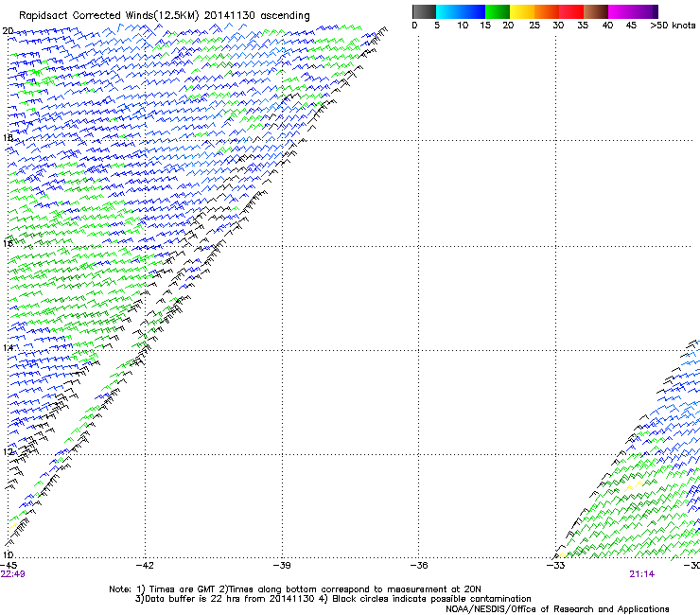Select the magenta 40-45 knots legend swatch
Screen dimensions: 700x615
click(621, 11)
